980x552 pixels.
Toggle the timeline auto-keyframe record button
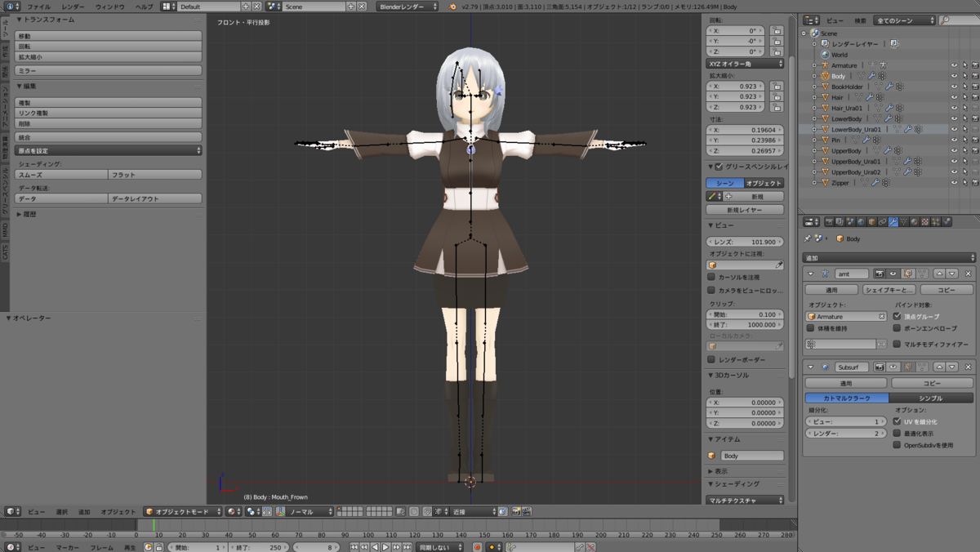tap(477, 547)
